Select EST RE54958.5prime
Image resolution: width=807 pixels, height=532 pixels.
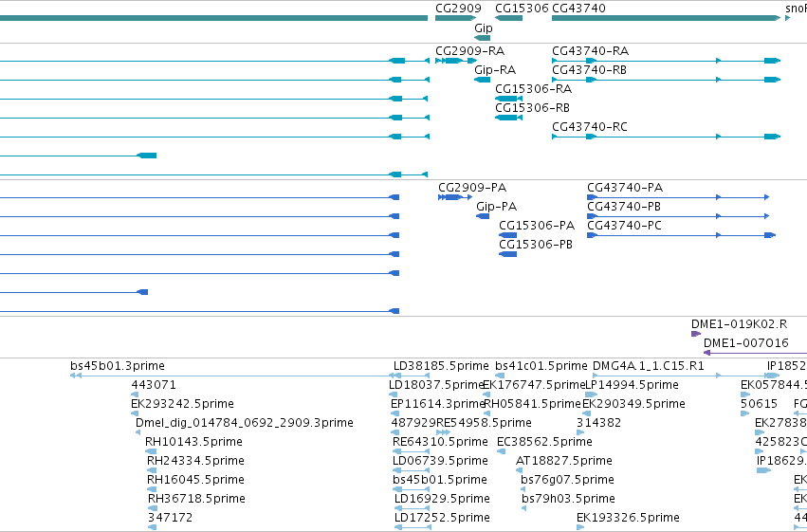pyautogui.click(x=484, y=423)
